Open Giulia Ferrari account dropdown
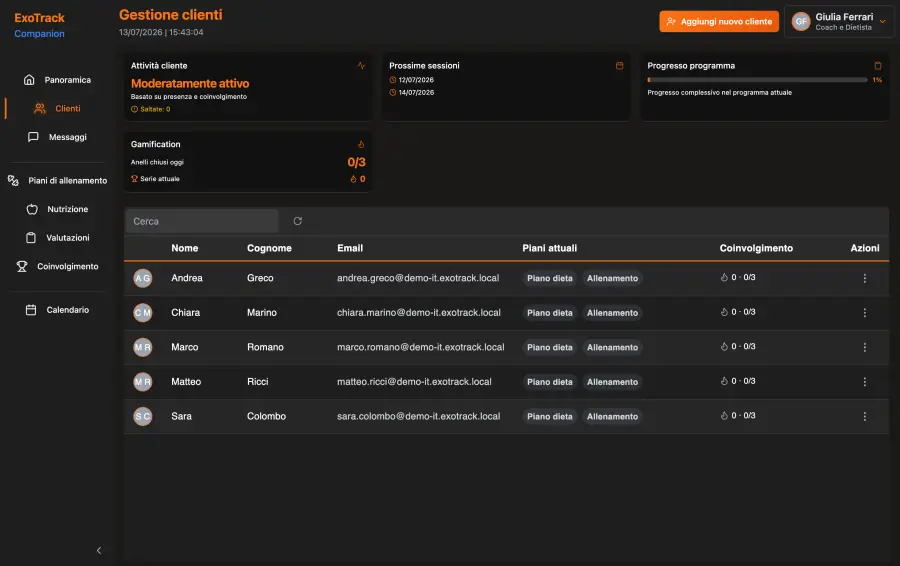Viewport: 900px width, 566px height. click(x=839, y=22)
